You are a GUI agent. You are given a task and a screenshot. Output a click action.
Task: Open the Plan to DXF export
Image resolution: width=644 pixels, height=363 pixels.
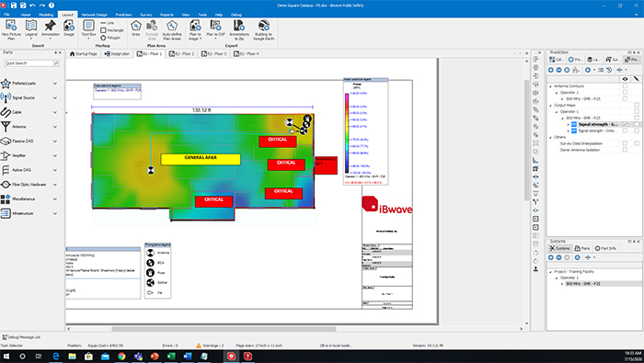pos(215,26)
